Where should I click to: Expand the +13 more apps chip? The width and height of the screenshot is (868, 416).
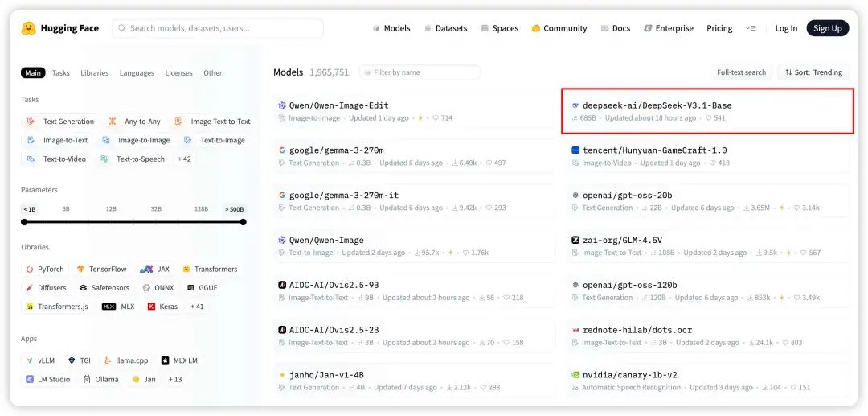[175, 380]
